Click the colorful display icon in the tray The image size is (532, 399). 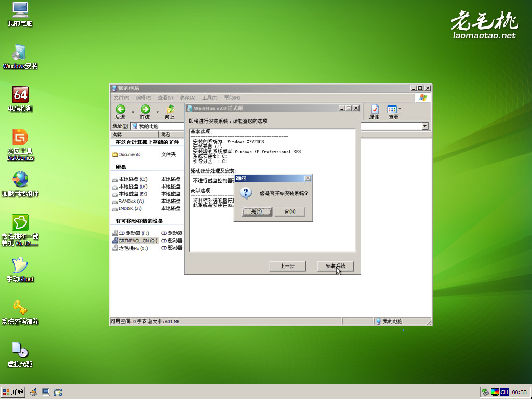pyautogui.click(x=495, y=392)
